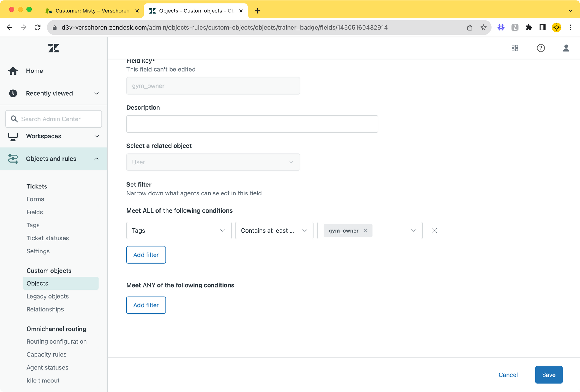Open the Tags condition field dropdown
Viewport: 580px width, 392px height.
coord(179,231)
